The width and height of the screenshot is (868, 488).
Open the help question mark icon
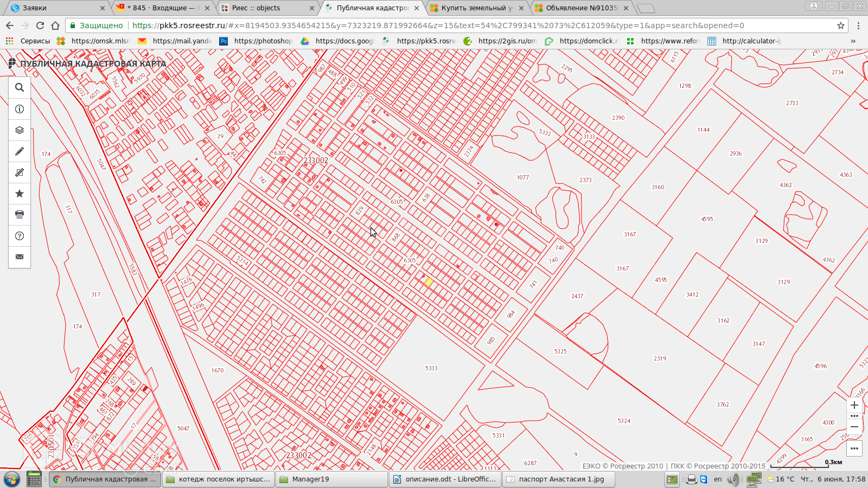(20, 236)
